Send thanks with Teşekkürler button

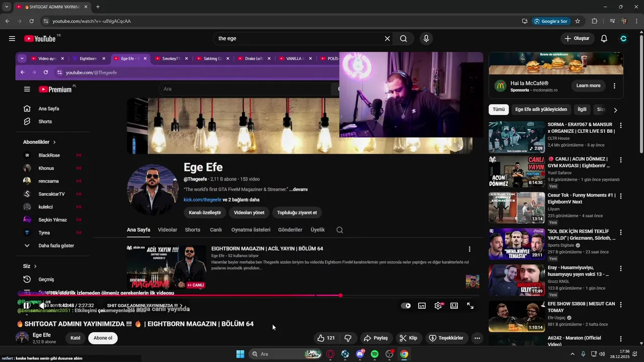pos(446,338)
